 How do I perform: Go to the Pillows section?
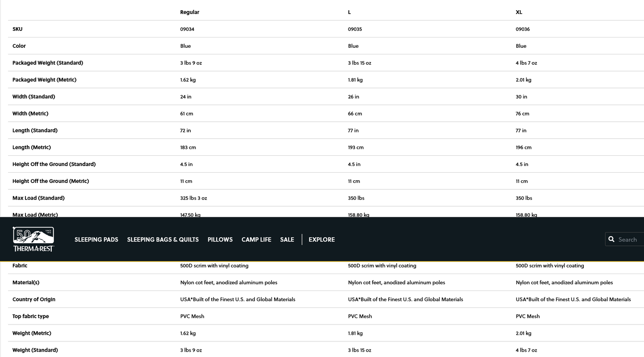coord(220,240)
